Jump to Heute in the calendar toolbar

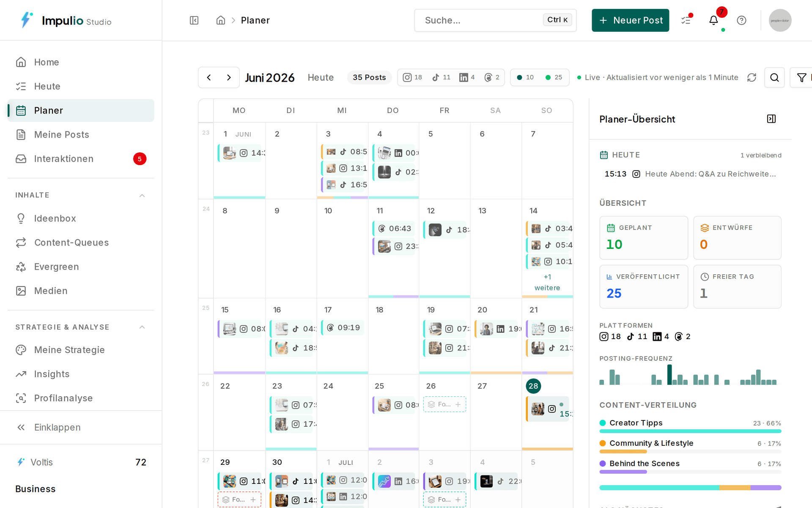click(x=321, y=77)
